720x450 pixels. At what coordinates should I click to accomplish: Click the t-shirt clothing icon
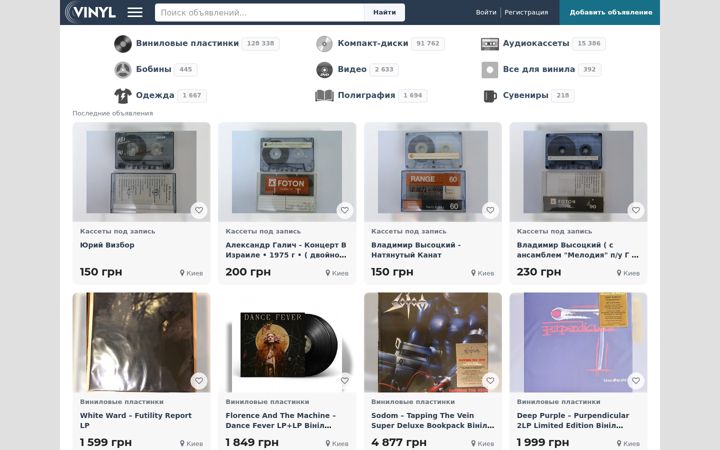point(123,96)
